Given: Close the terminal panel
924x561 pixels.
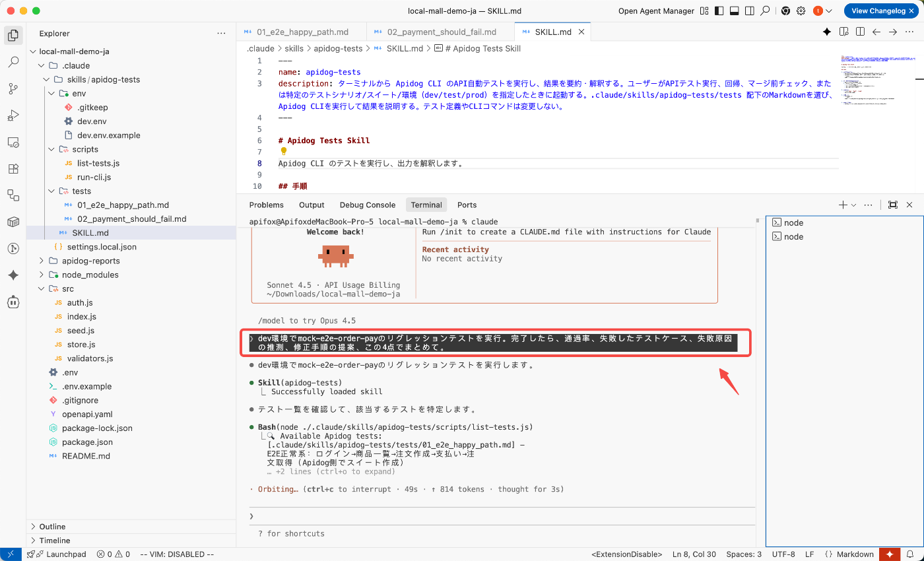Looking at the screenshot, I should tap(909, 205).
